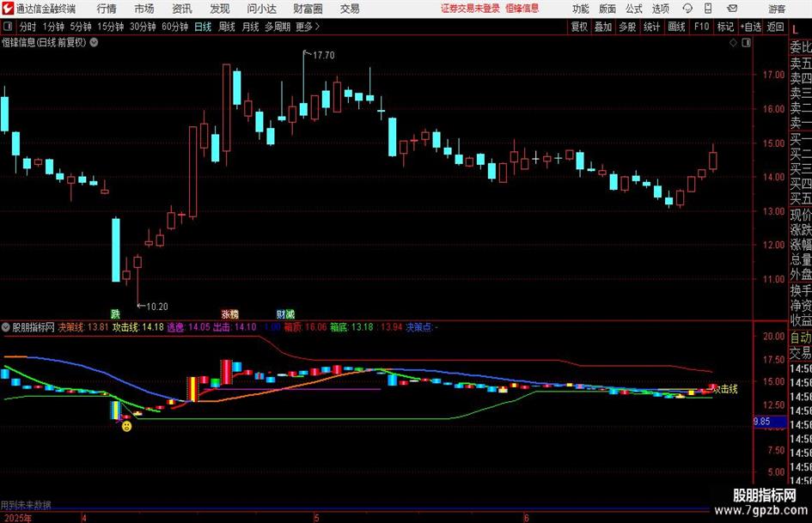
Task: Click the 统计 toolbar button
Action: 651,27
